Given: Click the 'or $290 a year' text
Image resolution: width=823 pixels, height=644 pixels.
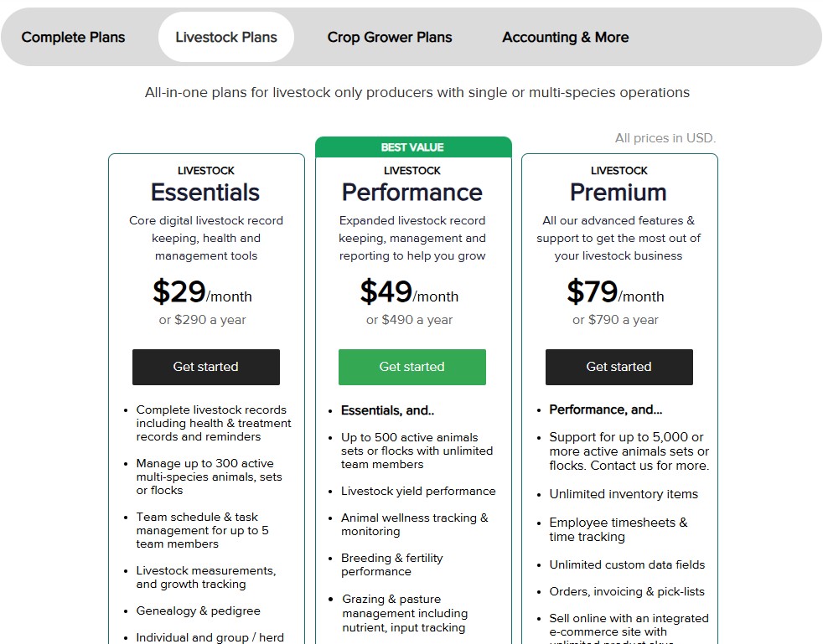Looking at the screenshot, I should [x=202, y=320].
